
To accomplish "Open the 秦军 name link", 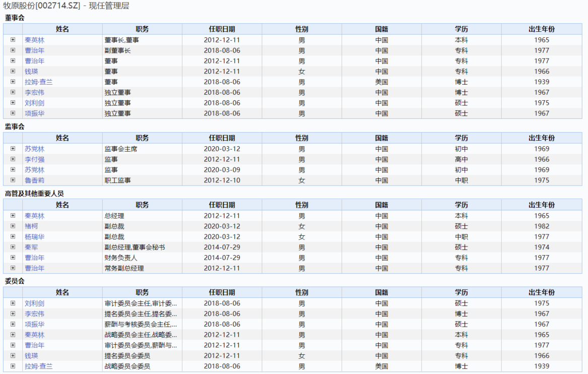I will [32, 247].
